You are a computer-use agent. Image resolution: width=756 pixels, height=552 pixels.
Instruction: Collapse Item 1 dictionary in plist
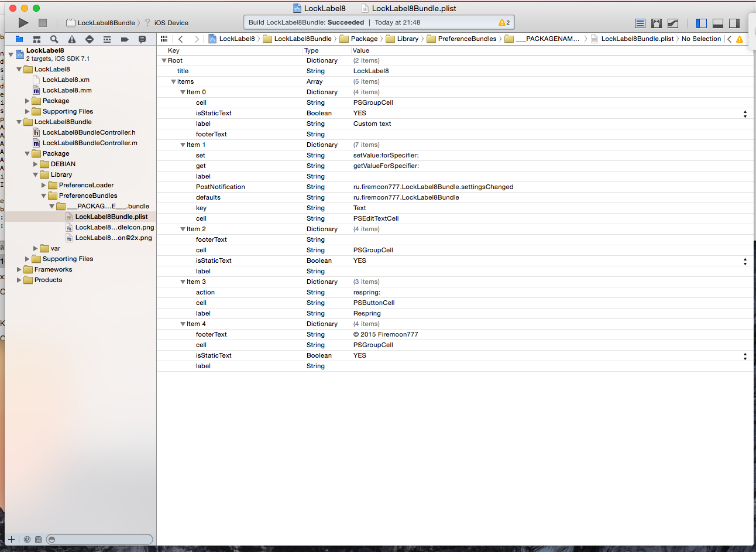[183, 145]
